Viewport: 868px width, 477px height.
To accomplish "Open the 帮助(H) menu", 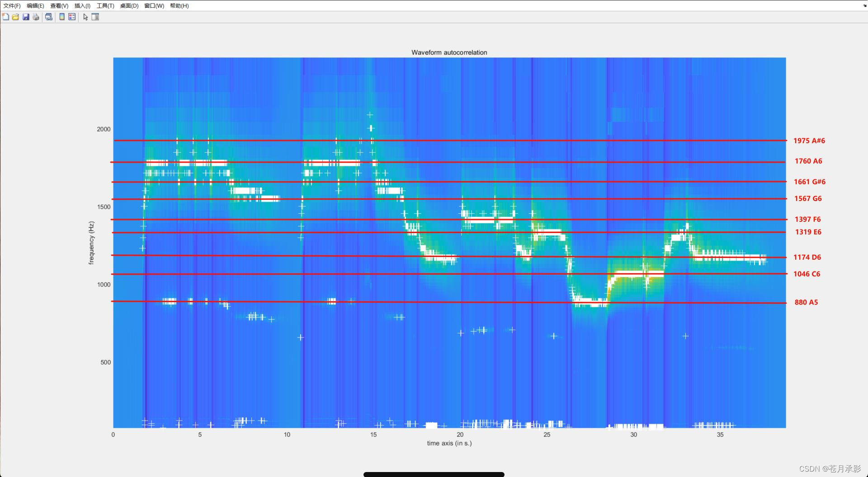I will pyautogui.click(x=179, y=6).
